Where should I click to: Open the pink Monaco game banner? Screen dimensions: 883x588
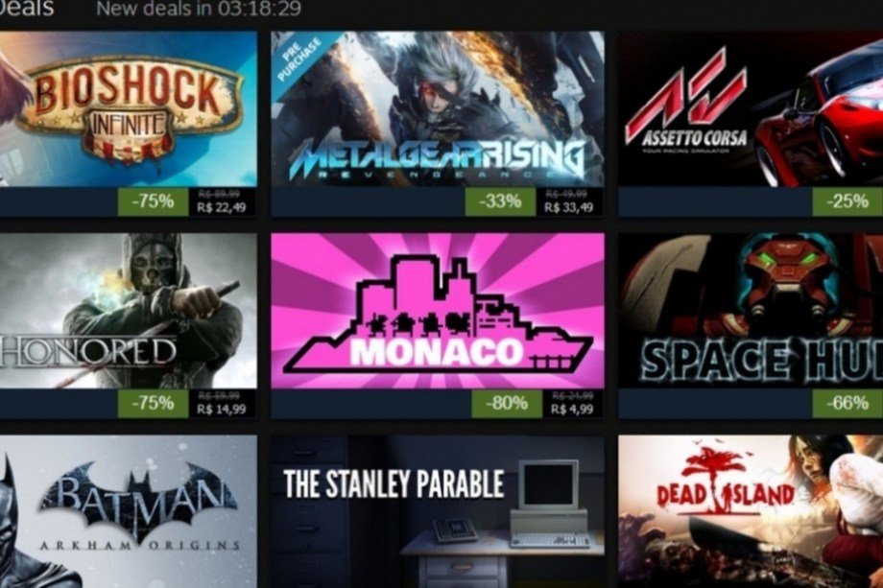[x=438, y=311]
